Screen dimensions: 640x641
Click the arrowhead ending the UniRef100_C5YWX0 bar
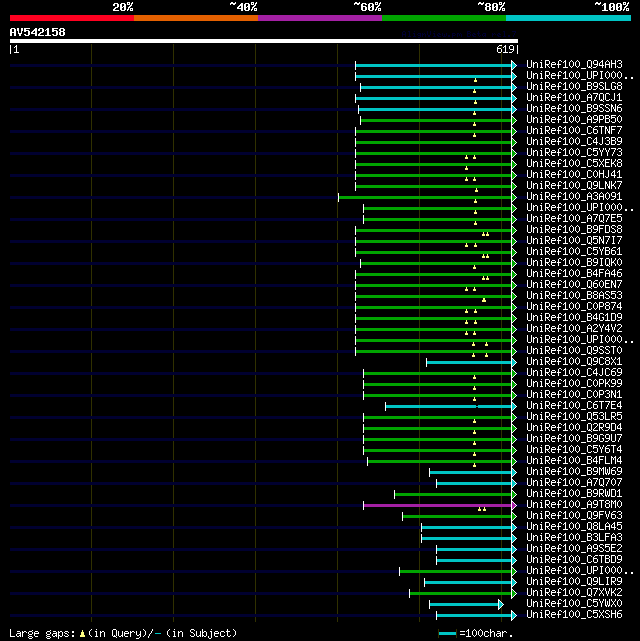click(501, 605)
